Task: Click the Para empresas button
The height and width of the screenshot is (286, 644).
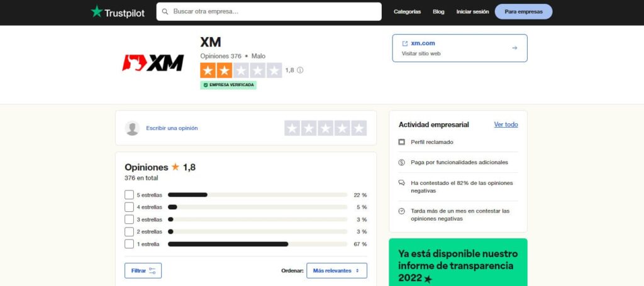Action: pyautogui.click(x=523, y=12)
